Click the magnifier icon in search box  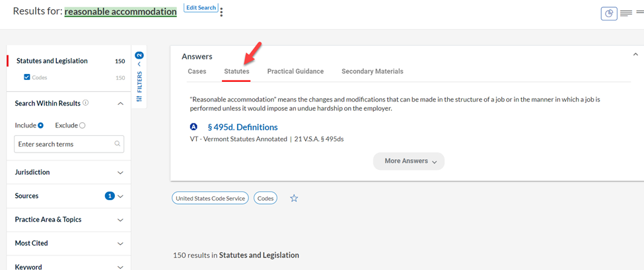pyautogui.click(x=118, y=144)
